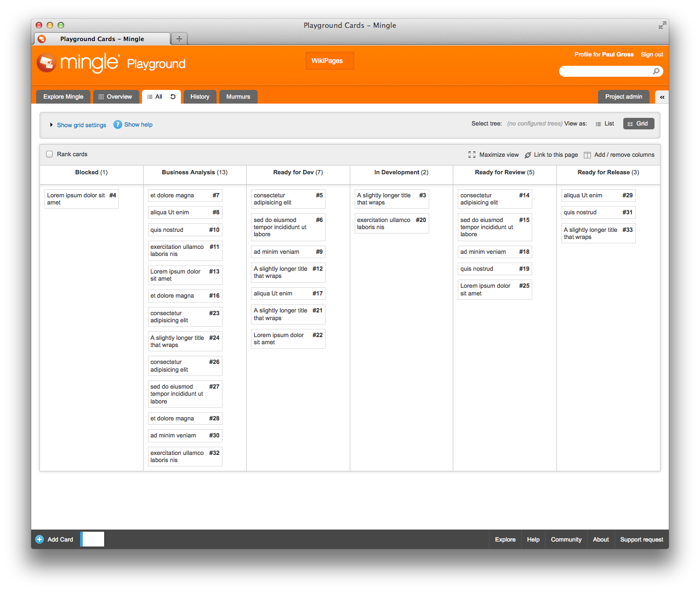The image size is (700, 592).
Task: Switch to the Murmurs tab
Action: [238, 97]
